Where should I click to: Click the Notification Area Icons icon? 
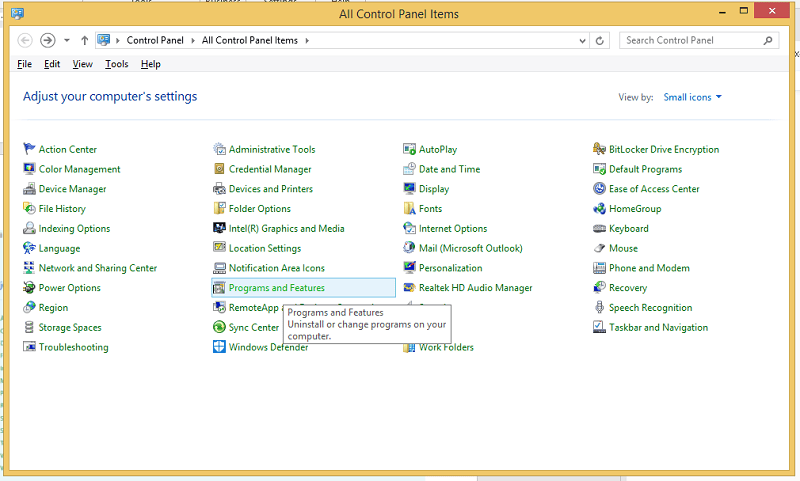(x=219, y=268)
